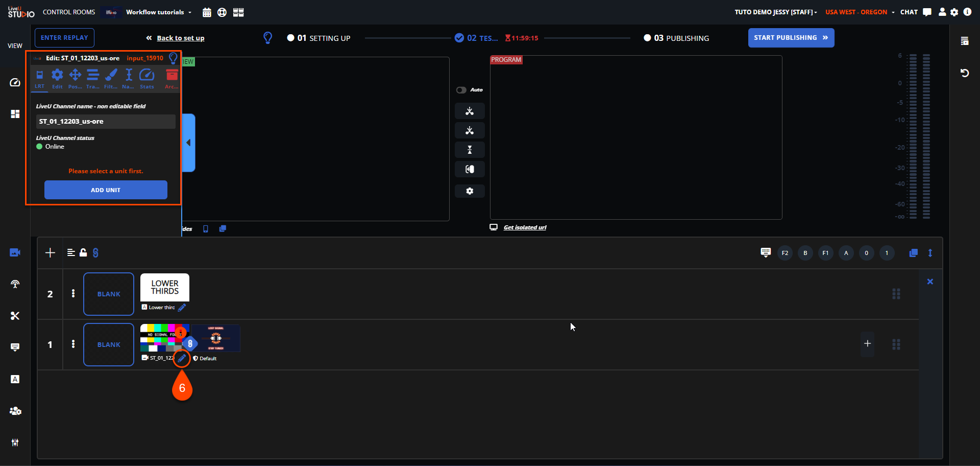The image size is (980, 466).
Task: Open the Edit gear tab
Action: pyautogui.click(x=57, y=79)
